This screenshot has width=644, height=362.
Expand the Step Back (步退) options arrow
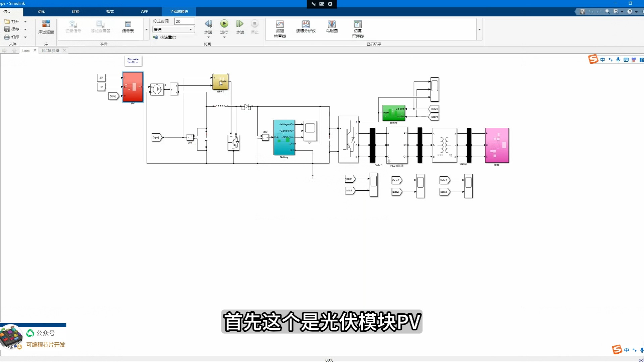point(208,37)
